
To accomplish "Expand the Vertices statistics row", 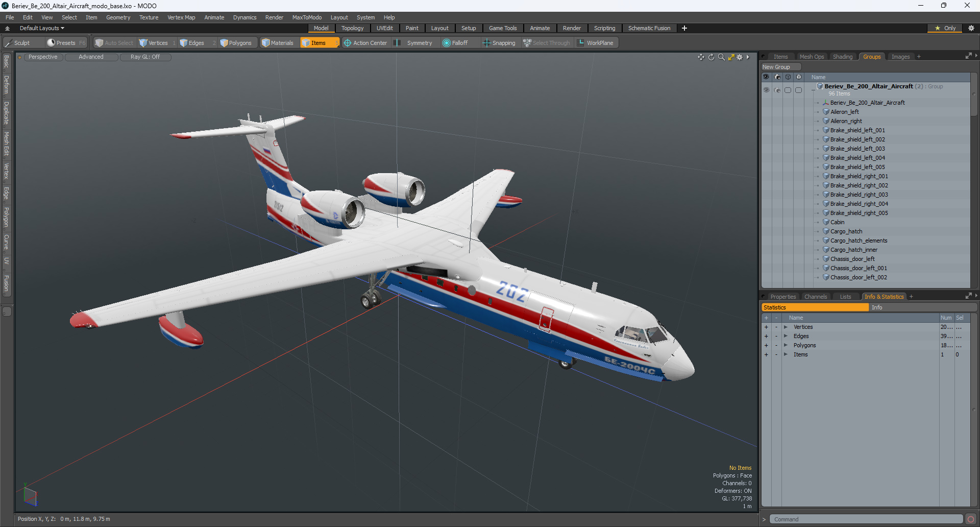I will [786, 327].
